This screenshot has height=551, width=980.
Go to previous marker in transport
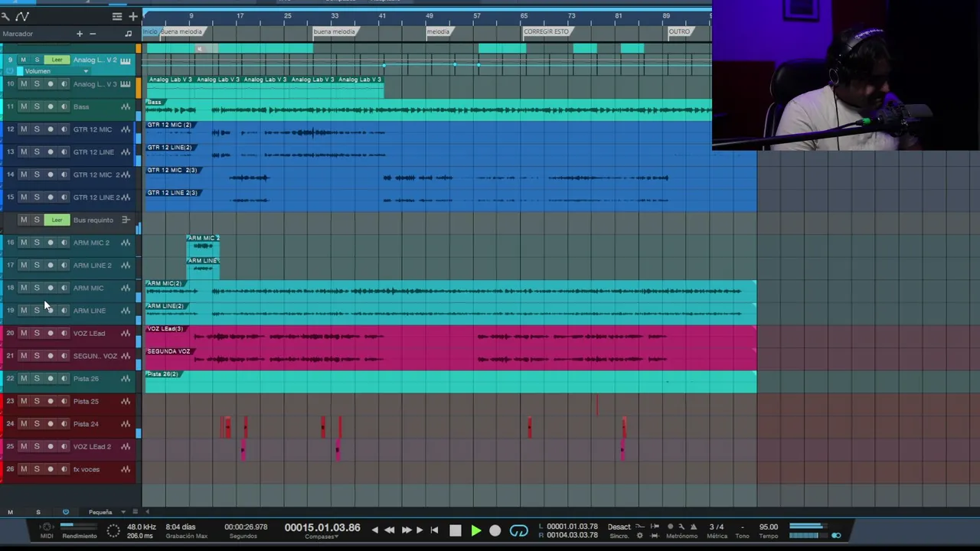pos(374,530)
